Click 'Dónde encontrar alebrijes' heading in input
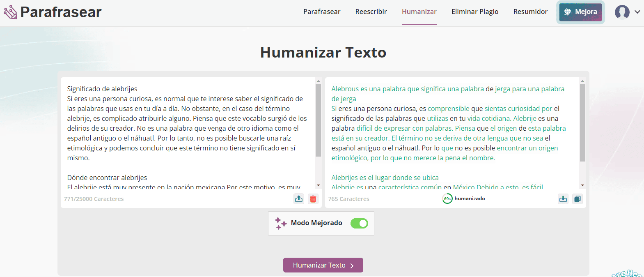The height and width of the screenshot is (277, 644). (x=107, y=178)
